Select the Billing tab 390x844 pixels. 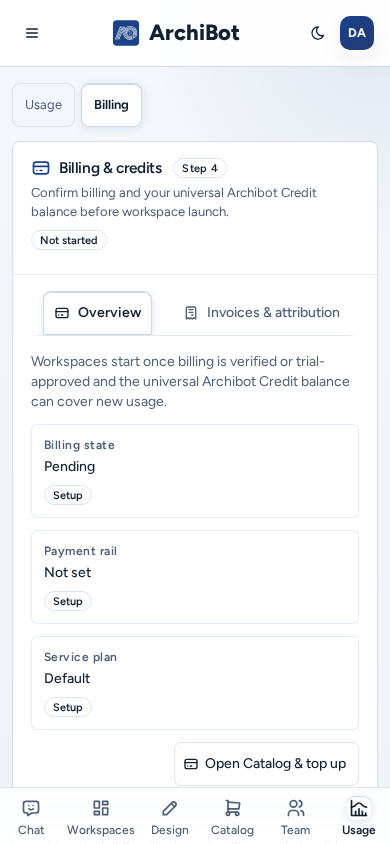[111, 105]
